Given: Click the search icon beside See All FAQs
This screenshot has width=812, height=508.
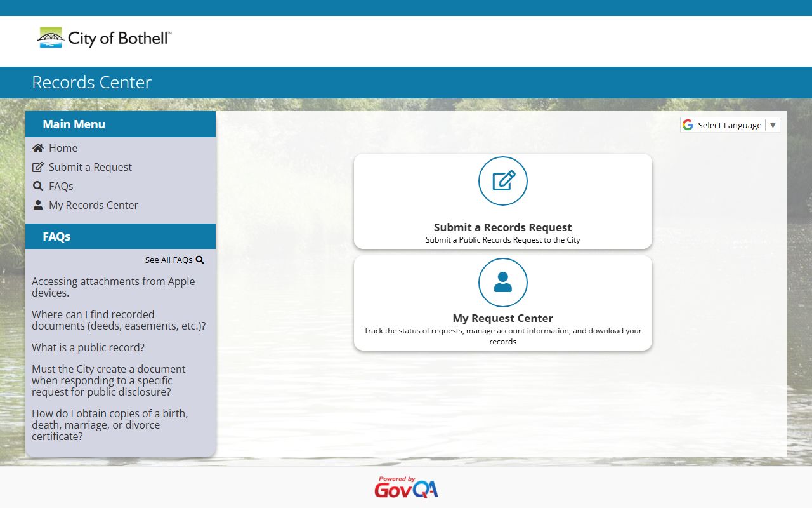Looking at the screenshot, I should point(200,260).
